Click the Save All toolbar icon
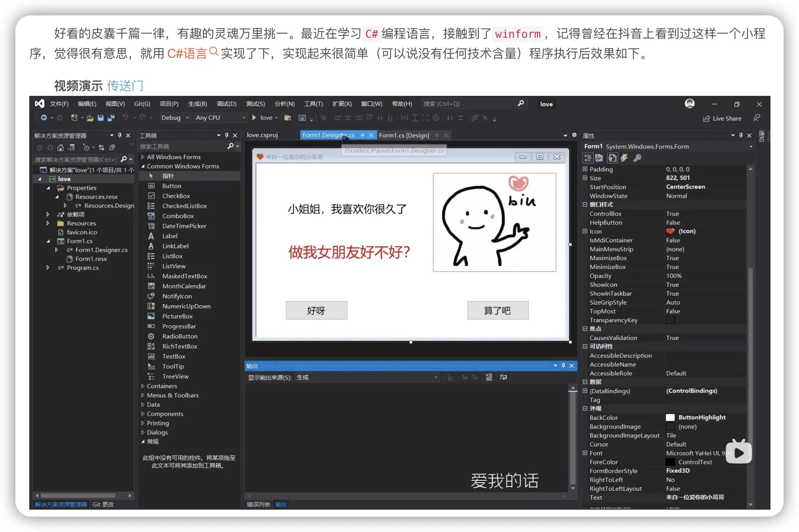The height and width of the screenshot is (532, 799). (111, 118)
